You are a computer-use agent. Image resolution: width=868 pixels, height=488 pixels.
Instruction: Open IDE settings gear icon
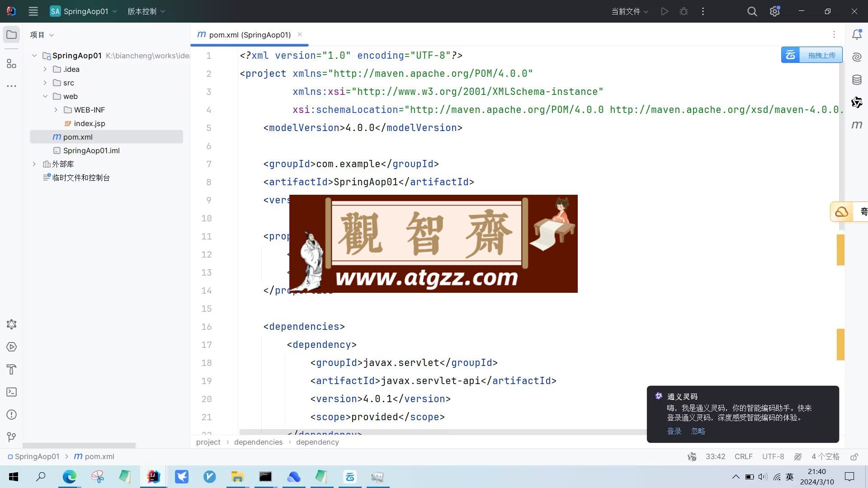click(775, 11)
